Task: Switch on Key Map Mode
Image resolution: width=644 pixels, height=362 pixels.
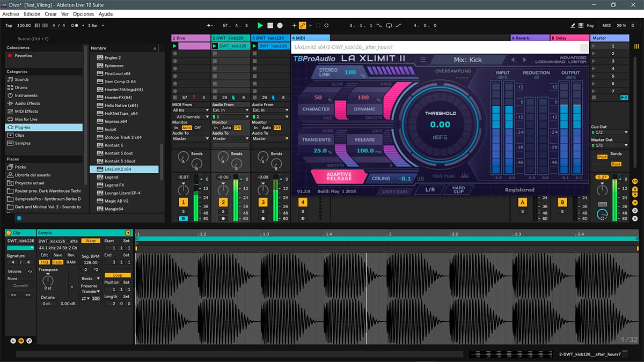Action: [590, 25]
